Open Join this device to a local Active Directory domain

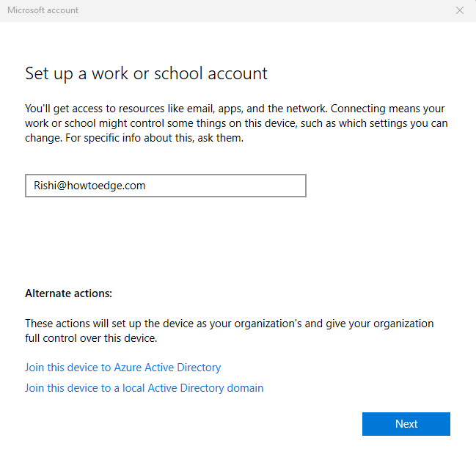pos(144,388)
